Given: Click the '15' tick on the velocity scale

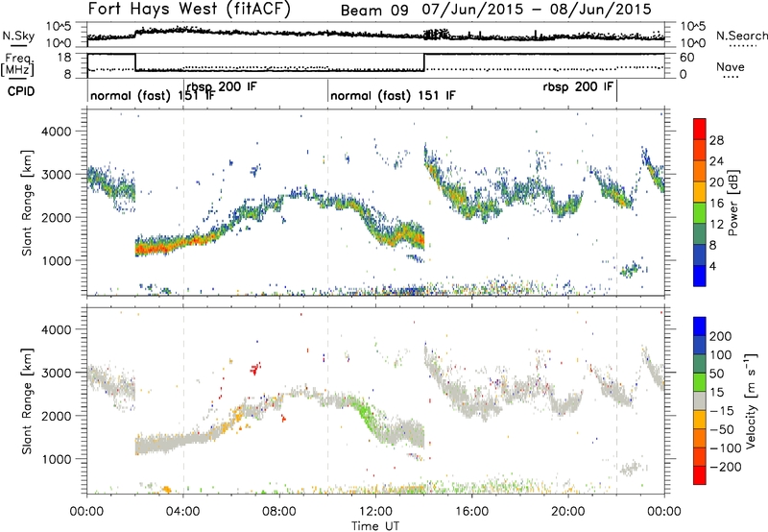Looking at the screenshot, I should [716, 392].
